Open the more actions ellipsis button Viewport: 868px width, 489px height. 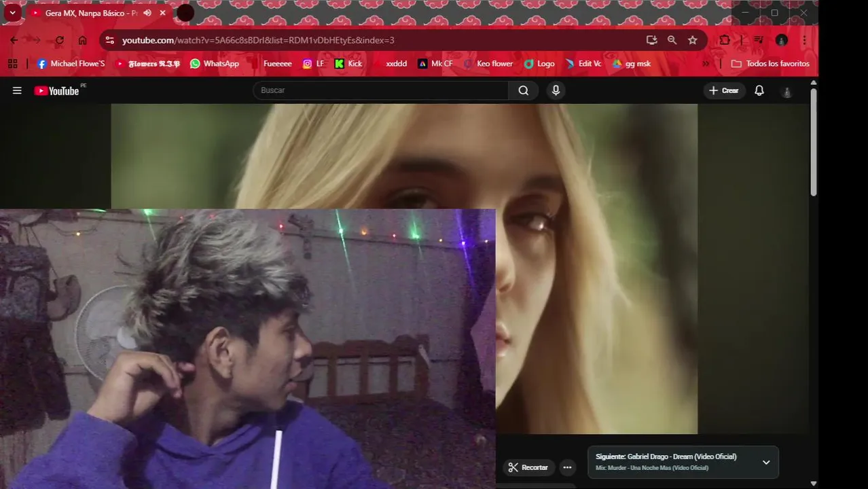coord(567,467)
